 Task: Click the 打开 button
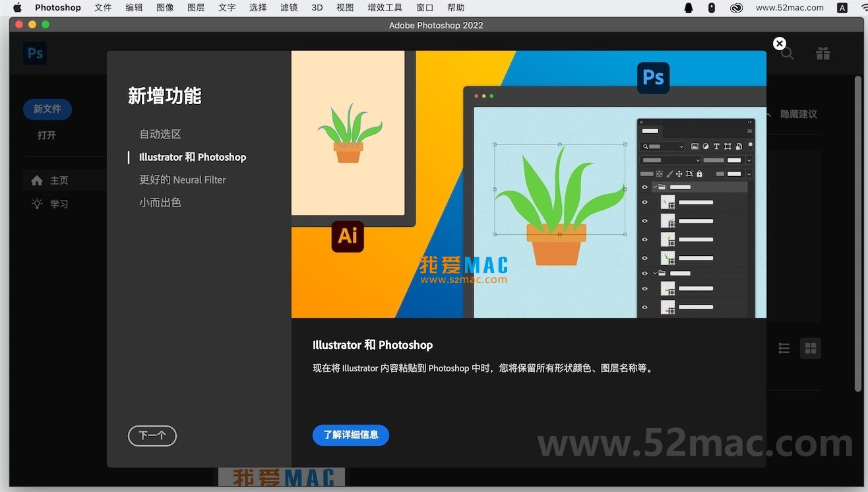click(x=47, y=135)
